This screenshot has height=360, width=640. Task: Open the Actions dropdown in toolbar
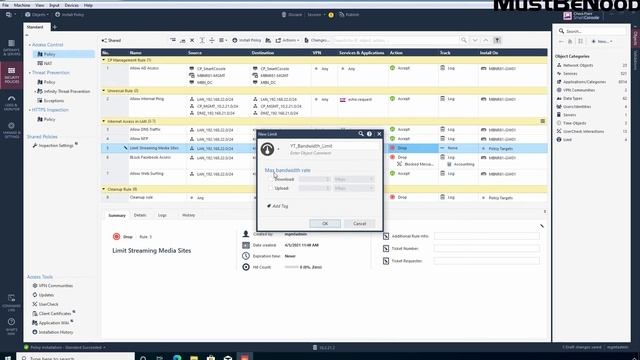[288, 40]
